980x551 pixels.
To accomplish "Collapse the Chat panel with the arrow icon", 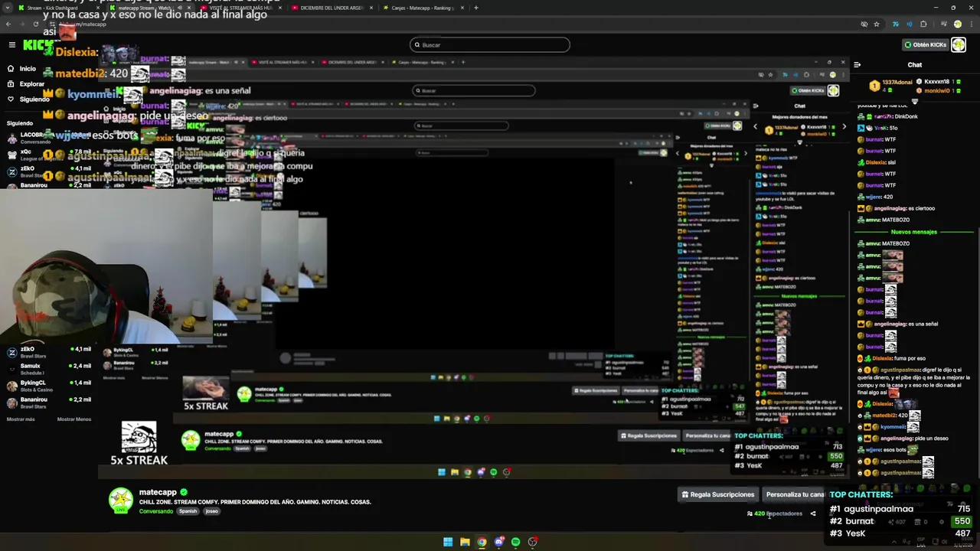I will click(857, 65).
